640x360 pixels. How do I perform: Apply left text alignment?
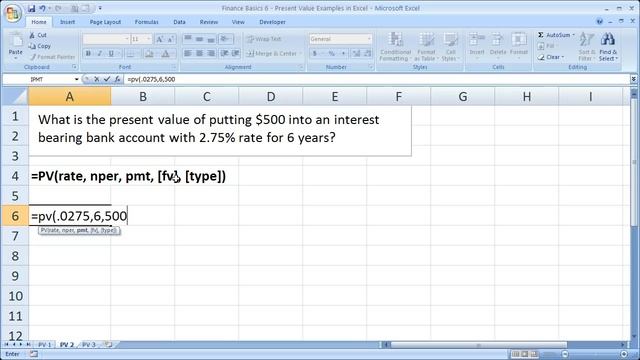(188, 53)
